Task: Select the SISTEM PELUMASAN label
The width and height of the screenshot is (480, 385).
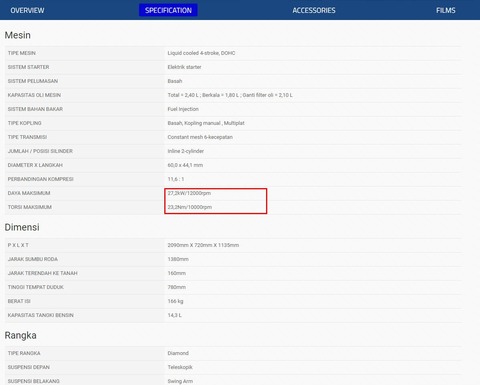Action: click(x=33, y=81)
